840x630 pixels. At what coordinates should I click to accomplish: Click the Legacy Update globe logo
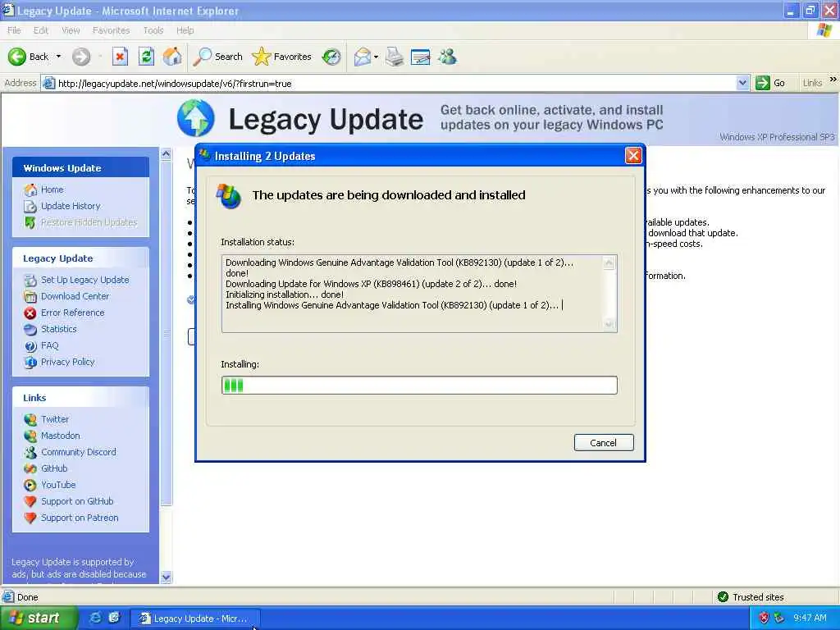pyautogui.click(x=196, y=118)
